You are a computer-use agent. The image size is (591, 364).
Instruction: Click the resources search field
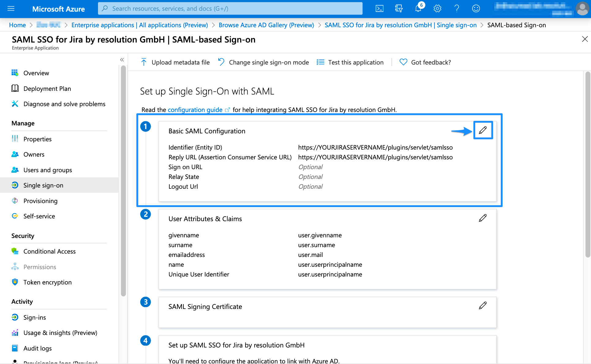tap(230, 9)
